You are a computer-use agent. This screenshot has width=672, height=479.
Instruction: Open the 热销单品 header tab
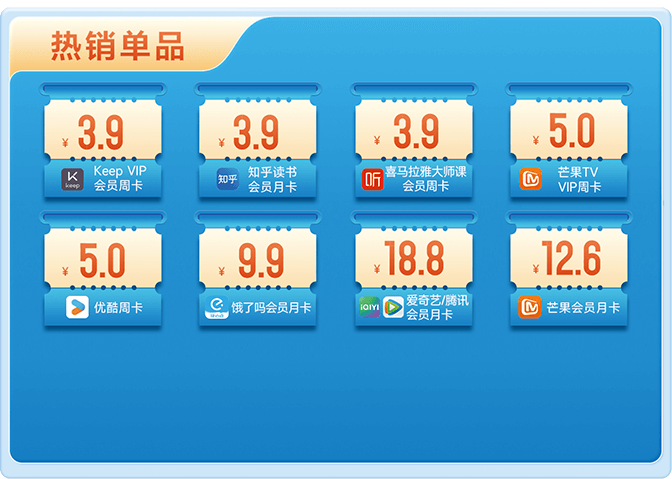point(117,46)
